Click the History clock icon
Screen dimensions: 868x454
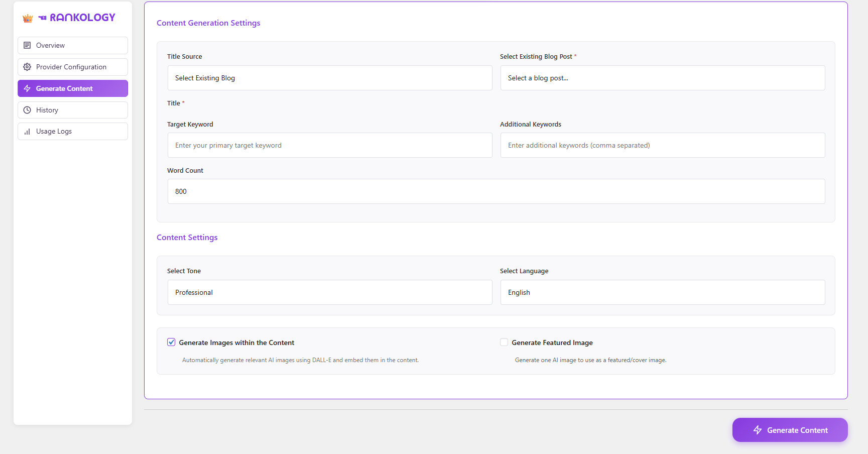point(27,110)
